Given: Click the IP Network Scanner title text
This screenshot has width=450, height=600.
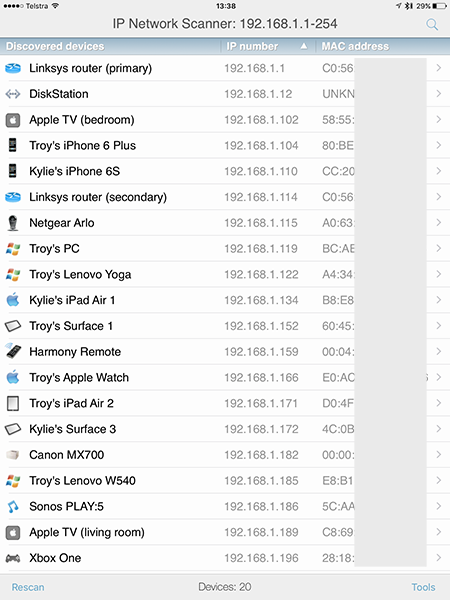Looking at the screenshot, I should [225, 24].
